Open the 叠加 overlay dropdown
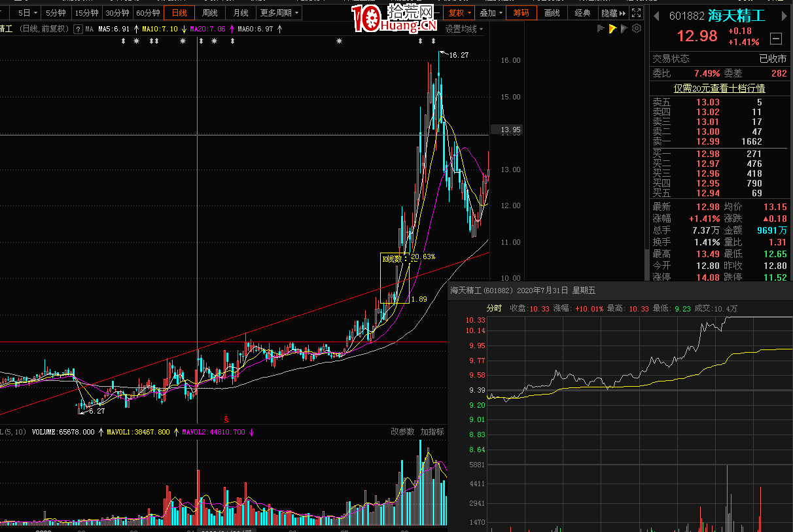 point(491,13)
